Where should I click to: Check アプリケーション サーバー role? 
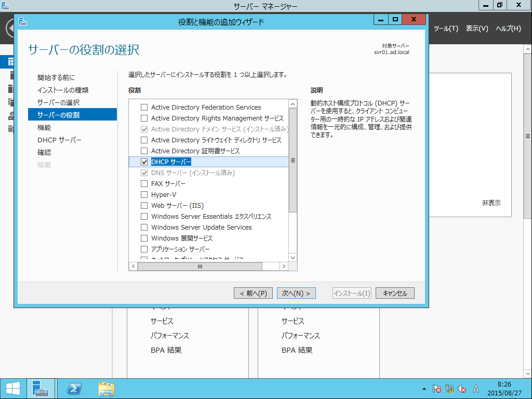click(144, 249)
